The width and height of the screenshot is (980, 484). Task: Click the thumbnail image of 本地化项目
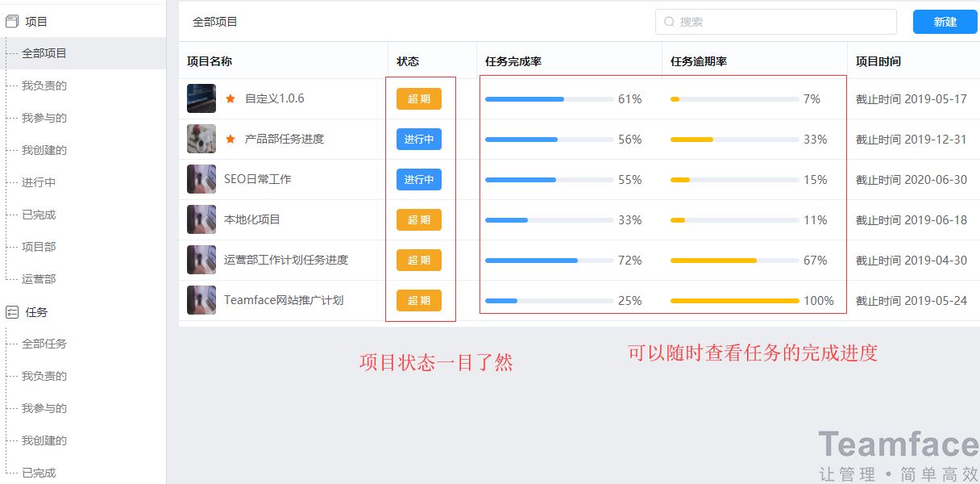tap(201, 219)
